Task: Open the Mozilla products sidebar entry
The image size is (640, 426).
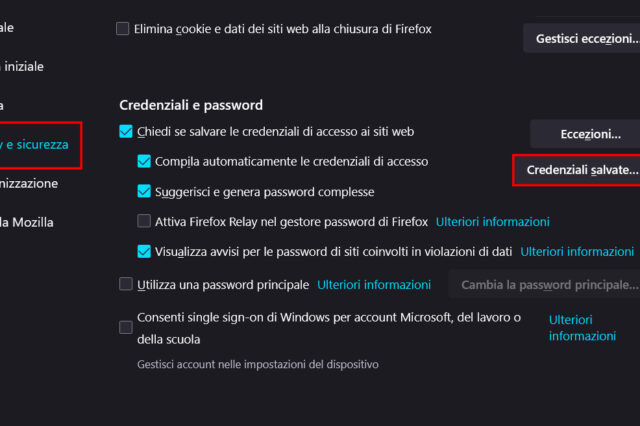Action: 28,222
